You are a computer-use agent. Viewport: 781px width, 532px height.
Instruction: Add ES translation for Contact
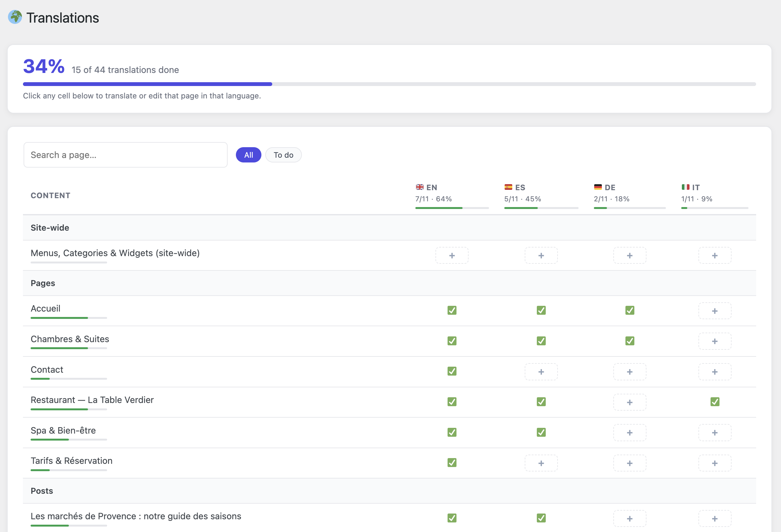click(x=541, y=372)
